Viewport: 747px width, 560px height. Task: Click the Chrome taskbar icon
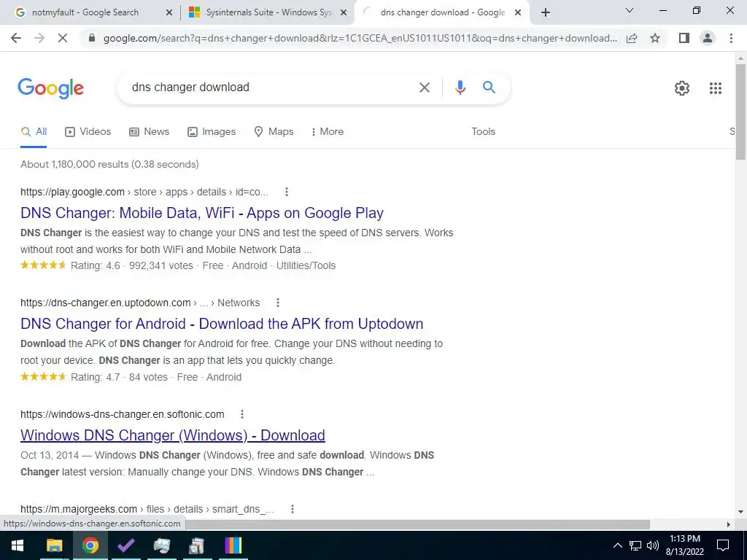point(90,545)
